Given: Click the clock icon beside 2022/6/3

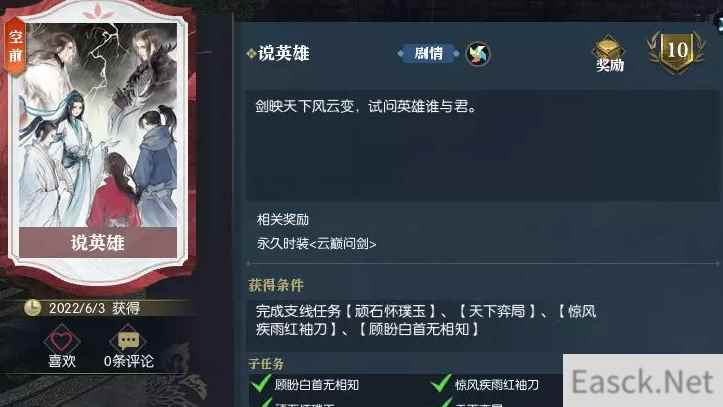Looking at the screenshot, I should [x=32, y=307].
